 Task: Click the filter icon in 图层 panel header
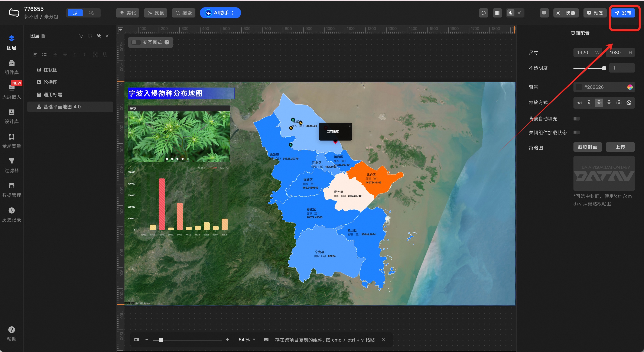click(81, 36)
